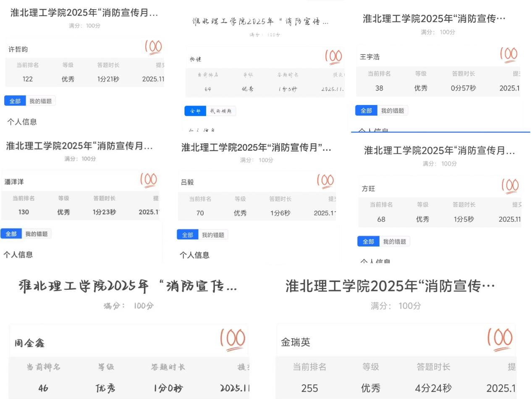Click the name 金瑞英 on the result card
Viewport: 532px width, 399px height.
pos(296,343)
